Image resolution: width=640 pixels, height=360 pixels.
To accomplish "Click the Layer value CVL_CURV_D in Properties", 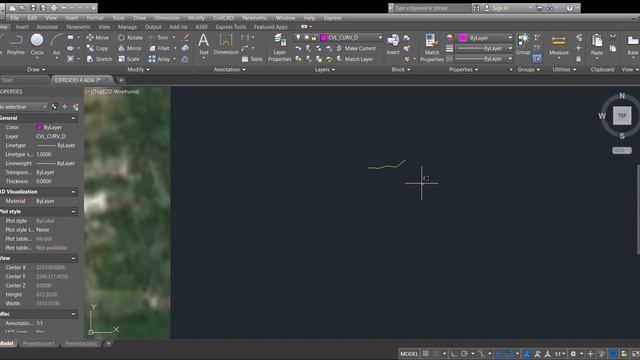I will 51,136.
